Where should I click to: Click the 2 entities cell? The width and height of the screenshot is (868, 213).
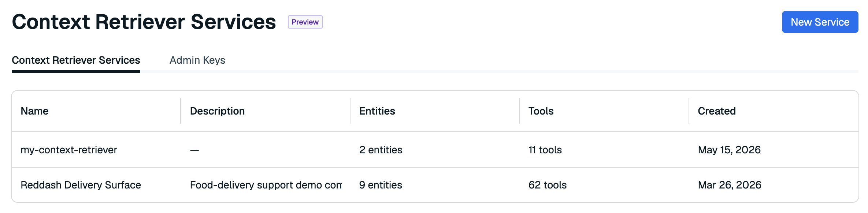click(x=381, y=150)
